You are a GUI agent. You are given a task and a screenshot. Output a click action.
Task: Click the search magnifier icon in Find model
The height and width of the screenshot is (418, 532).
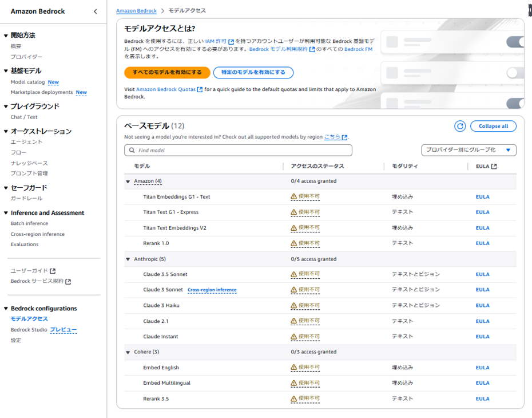point(132,150)
